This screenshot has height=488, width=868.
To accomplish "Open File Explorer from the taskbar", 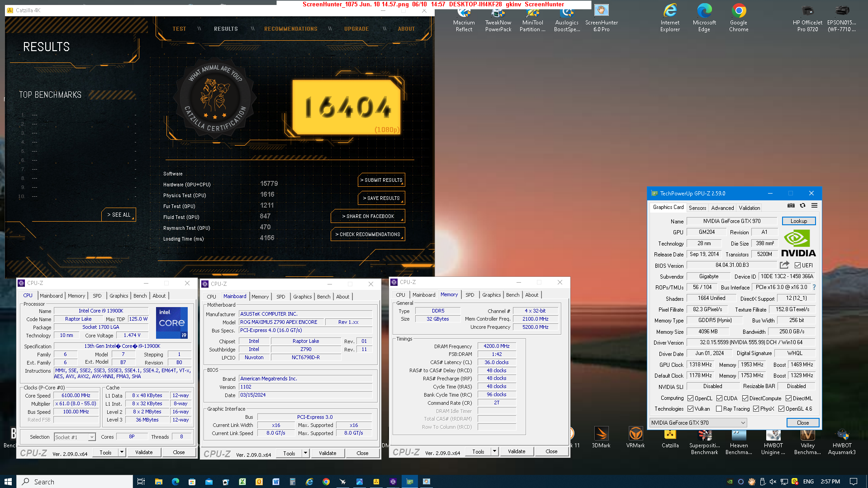I will click(x=158, y=482).
